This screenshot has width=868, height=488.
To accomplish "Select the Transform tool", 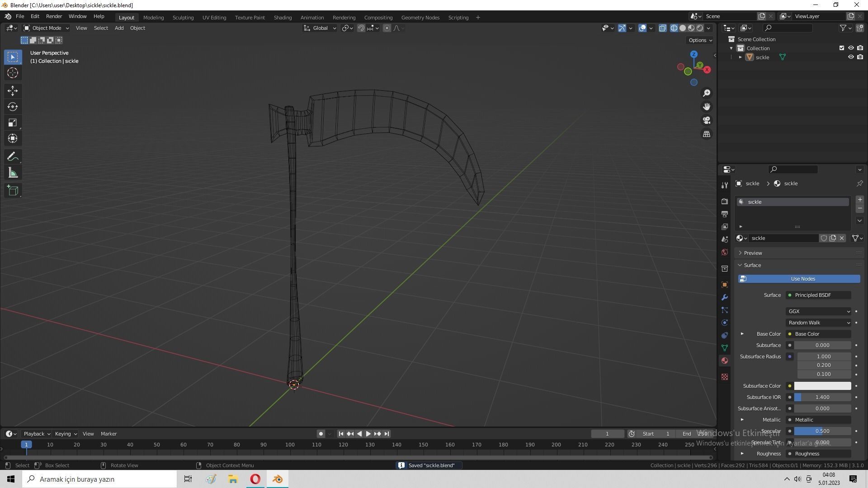I will (x=13, y=138).
